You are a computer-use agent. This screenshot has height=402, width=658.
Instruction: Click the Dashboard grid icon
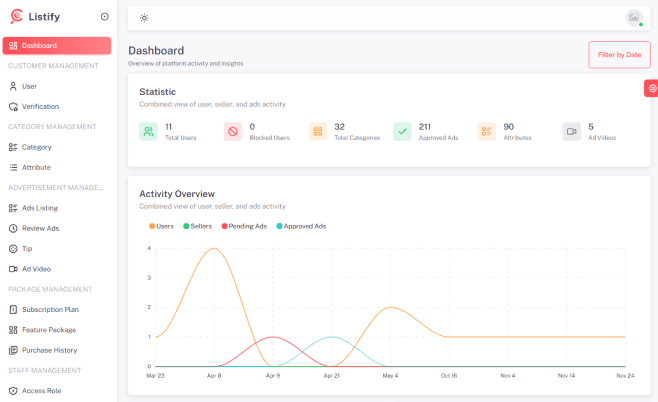13,45
